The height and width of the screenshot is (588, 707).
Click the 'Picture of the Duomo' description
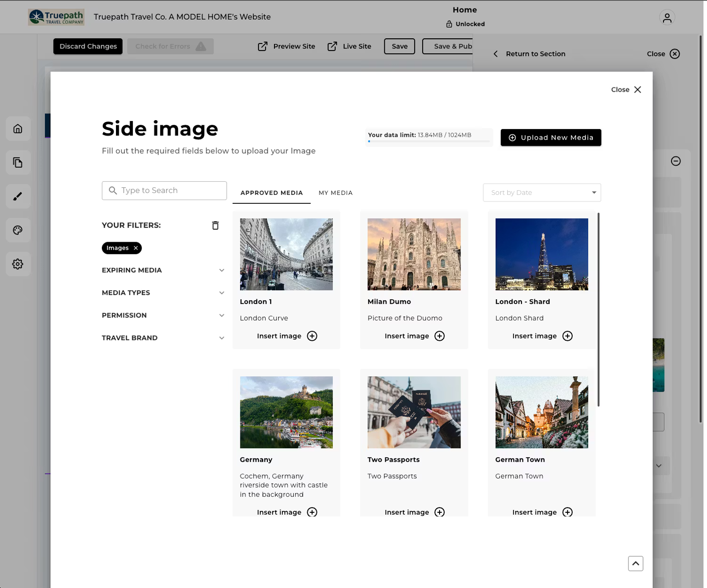coord(405,318)
